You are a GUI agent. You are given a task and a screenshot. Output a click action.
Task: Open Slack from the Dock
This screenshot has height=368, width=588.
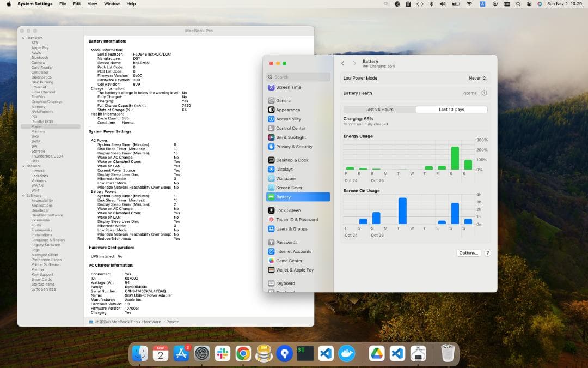coord(222,354)
